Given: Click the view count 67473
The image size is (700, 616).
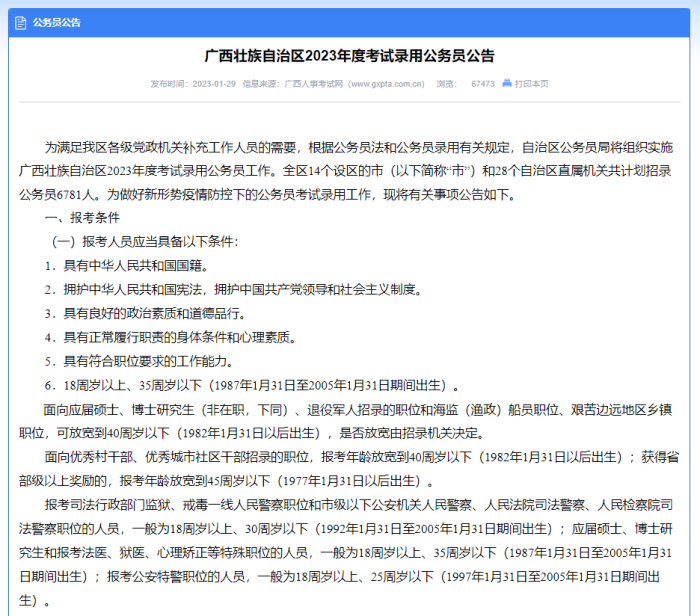Looking at the screenshot, I should tap(483, 84).
